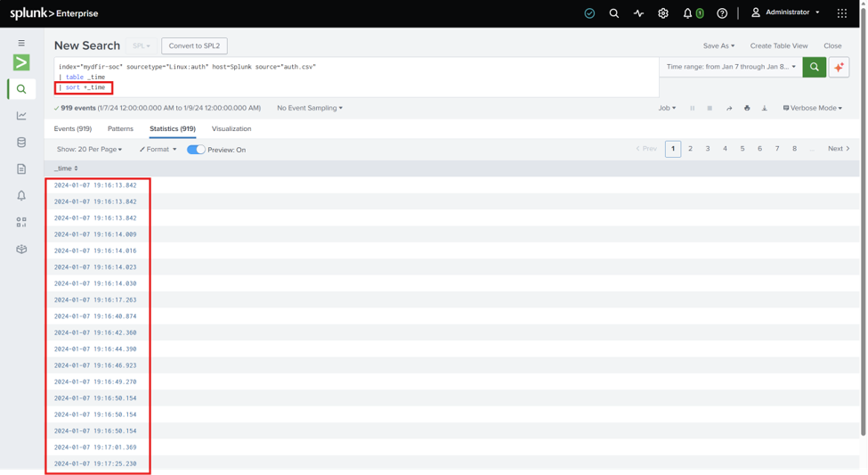Screen dimensions: 868x475
Task: Open the sidebar Datasets database icon
Action: [21, 143]
